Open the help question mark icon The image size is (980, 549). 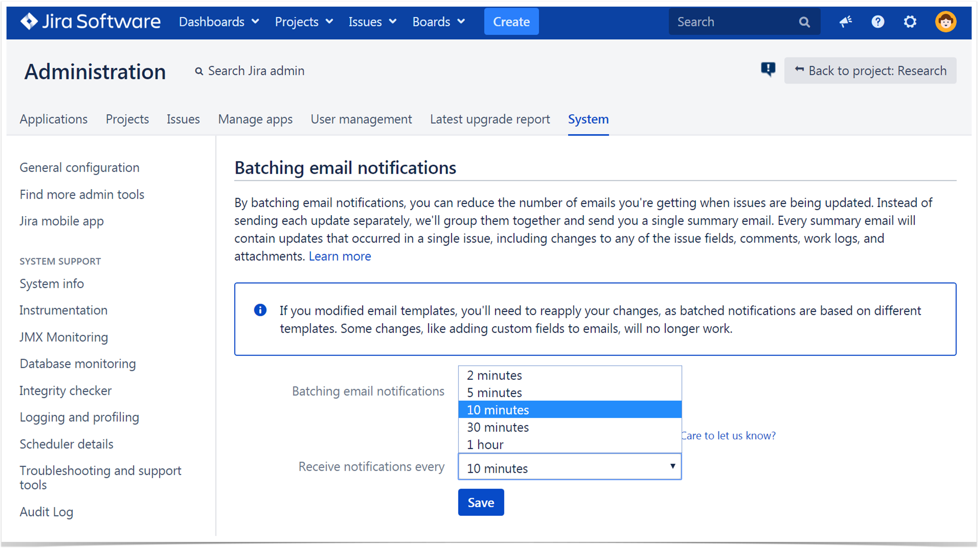click(x=878, y=22)
